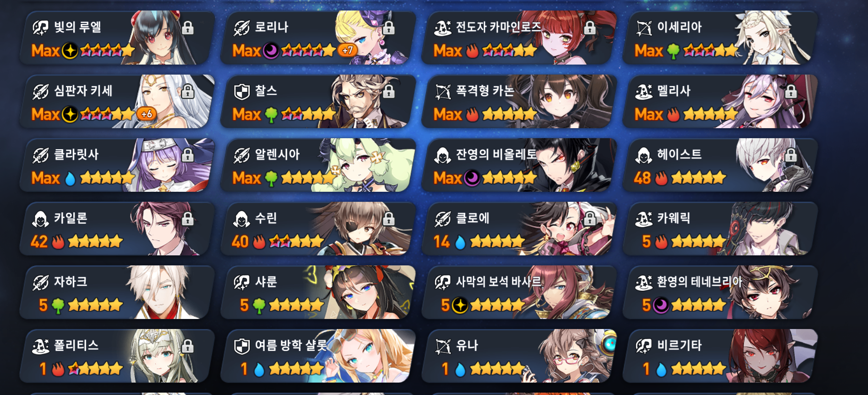This screenshot has width=868, height=395.
Task: Click the star rating on 자하크
Action: pos(95,305)
